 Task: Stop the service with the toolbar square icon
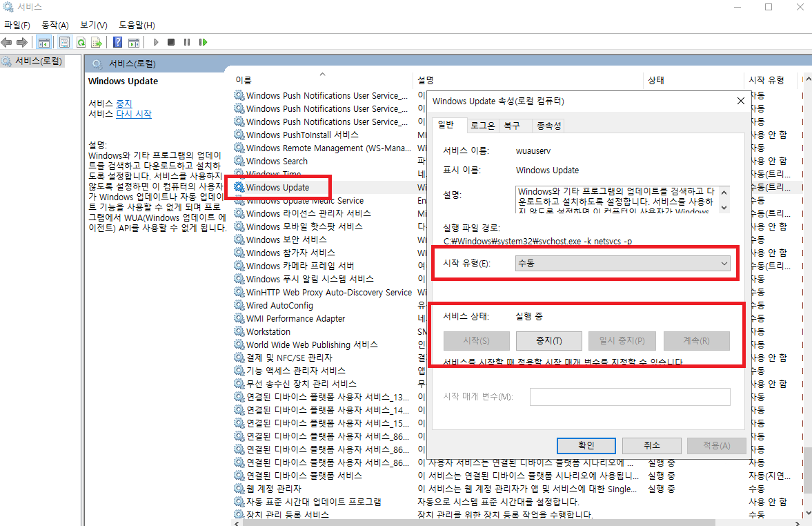pos(171,43)
